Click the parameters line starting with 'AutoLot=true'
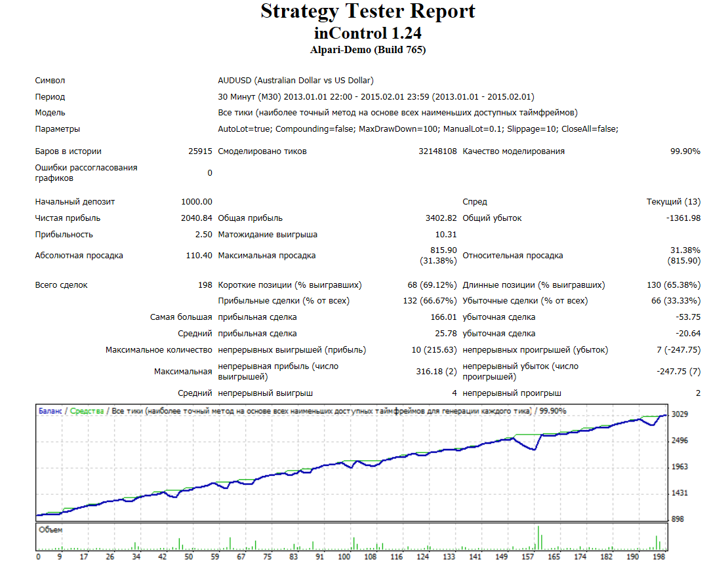Viewport: 728px width, 567px height. coord(418,129)
